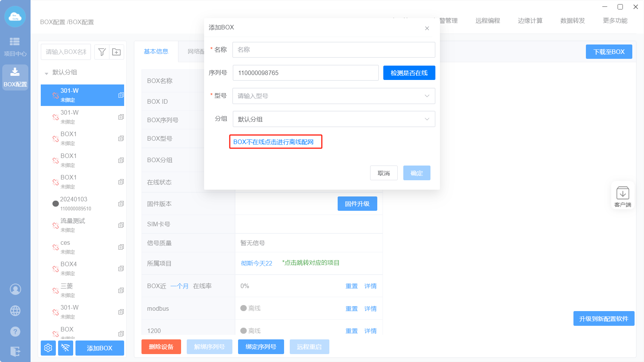Click the BOX不在线点击进行离线配网 link

(274, 142)
